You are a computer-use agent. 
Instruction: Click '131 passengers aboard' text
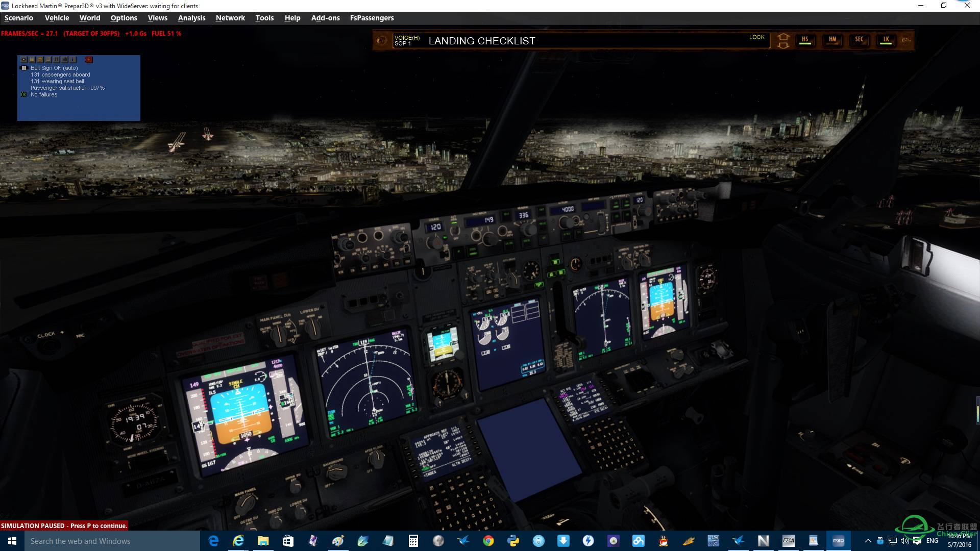tap(60, 74)
